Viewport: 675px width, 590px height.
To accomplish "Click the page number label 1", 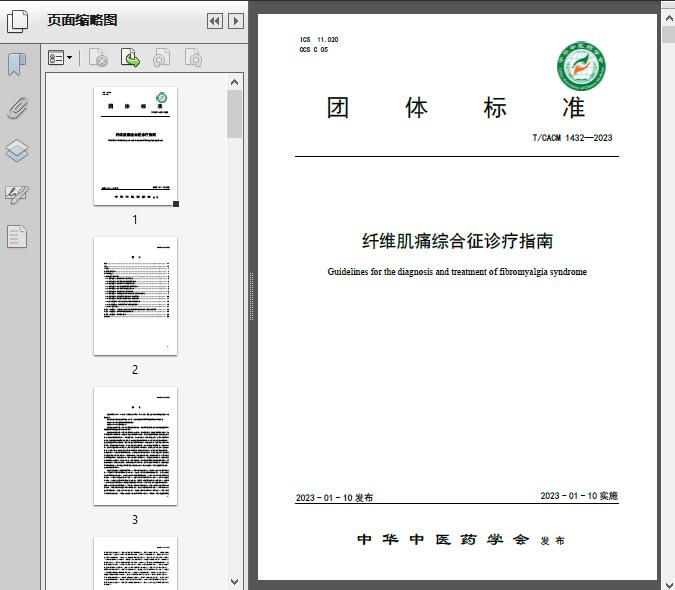I will click(135, 219).
